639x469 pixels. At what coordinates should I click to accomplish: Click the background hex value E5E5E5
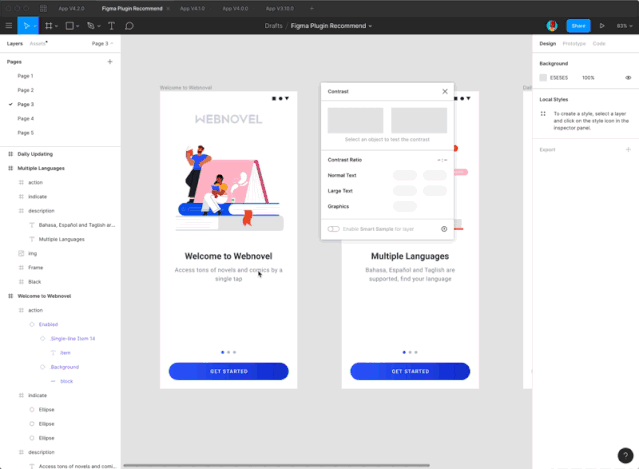pos(559,77)
